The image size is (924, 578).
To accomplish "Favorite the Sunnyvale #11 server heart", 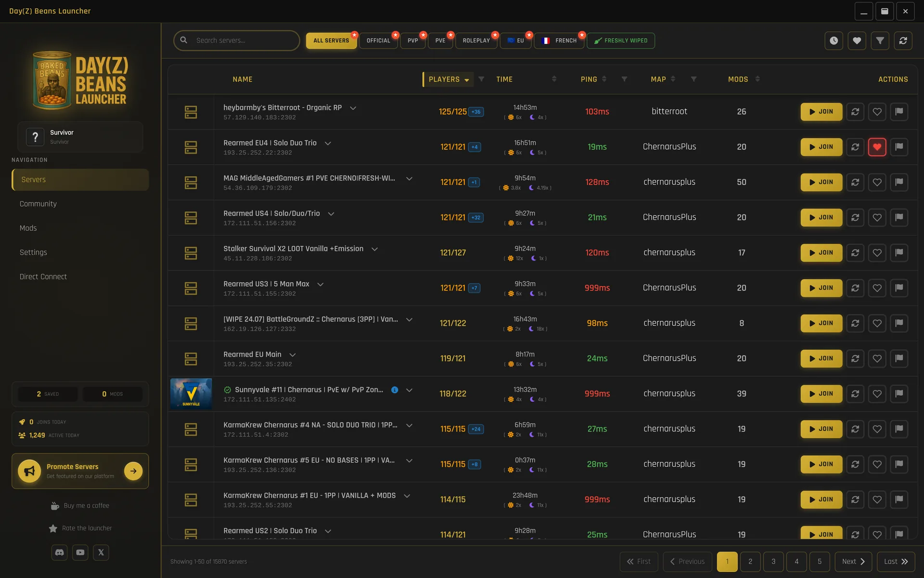I will click(x=877, y=394).
